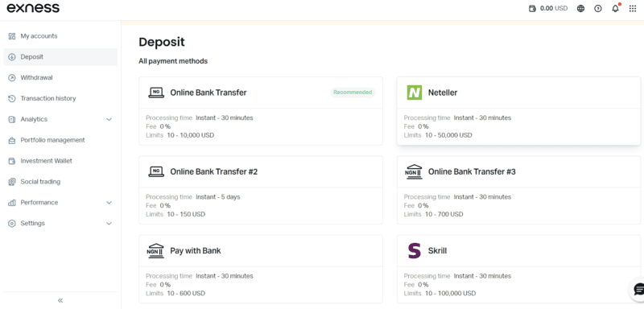Select Skrill payment method

coord(518,270)
